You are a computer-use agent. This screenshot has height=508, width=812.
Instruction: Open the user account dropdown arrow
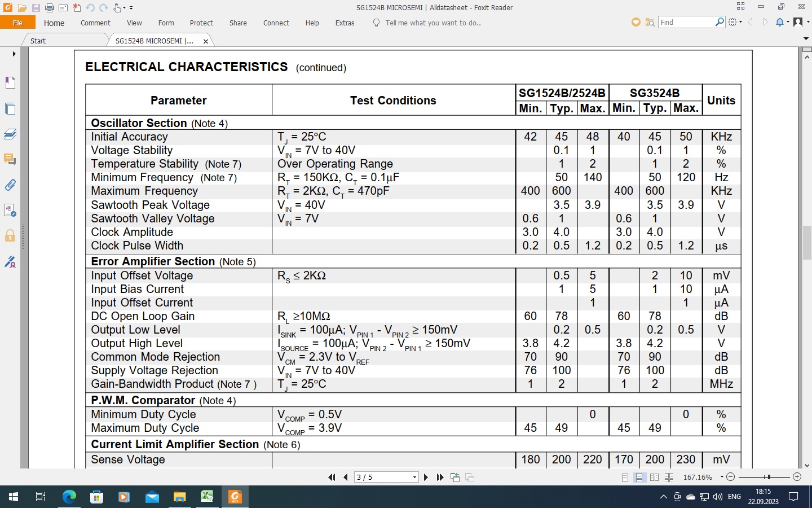point(808,22)
